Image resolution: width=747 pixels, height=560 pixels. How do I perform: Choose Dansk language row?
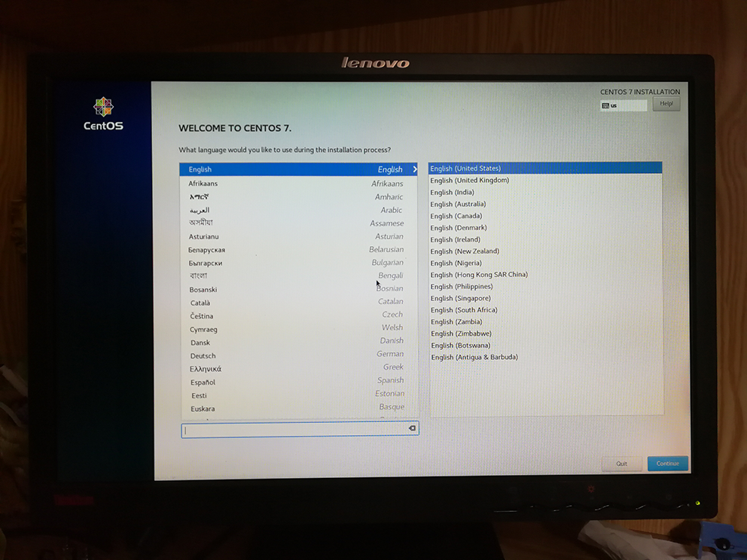pyautogui.click(x=298, y=342)
